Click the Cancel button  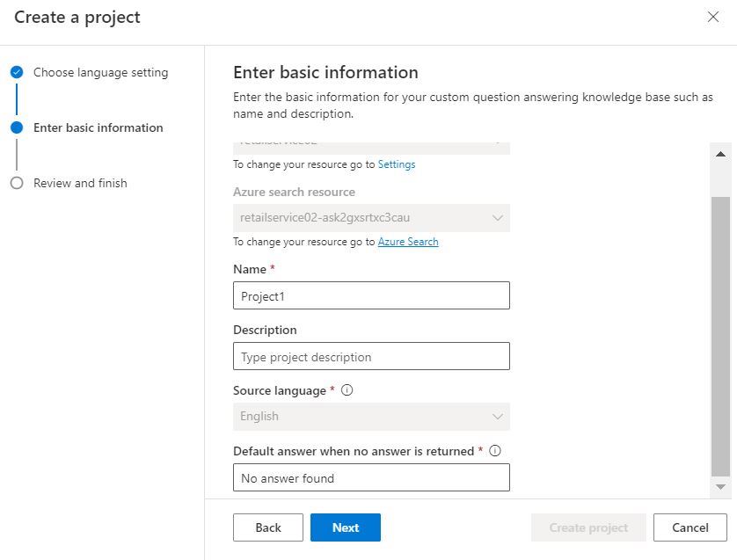pos(690,527)
